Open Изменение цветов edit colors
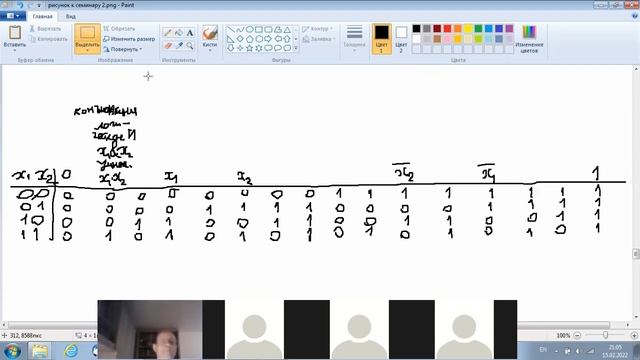640x360 pixels. (x=529, y=39)
